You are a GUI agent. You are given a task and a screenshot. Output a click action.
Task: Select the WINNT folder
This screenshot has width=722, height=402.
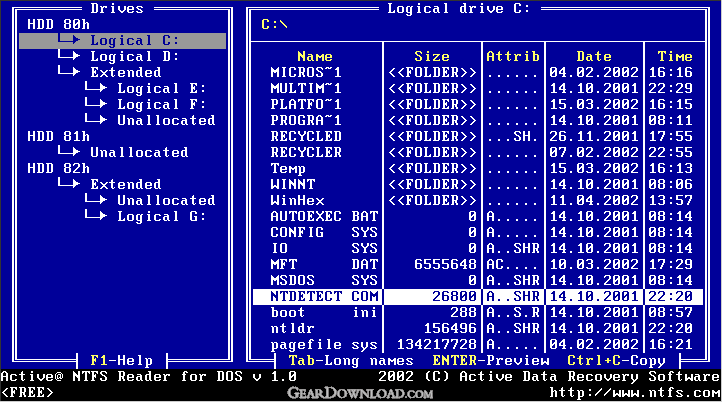(292, 184)
